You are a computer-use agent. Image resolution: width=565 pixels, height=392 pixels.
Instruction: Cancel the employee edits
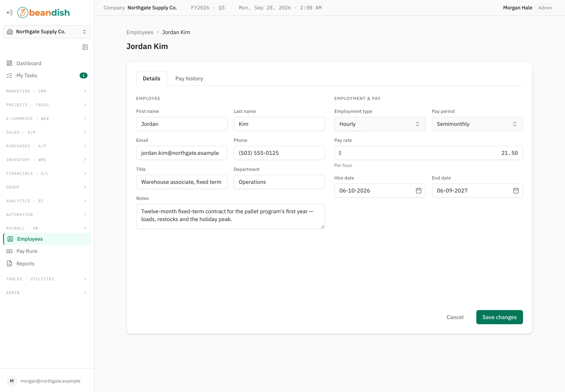[455, 317]
